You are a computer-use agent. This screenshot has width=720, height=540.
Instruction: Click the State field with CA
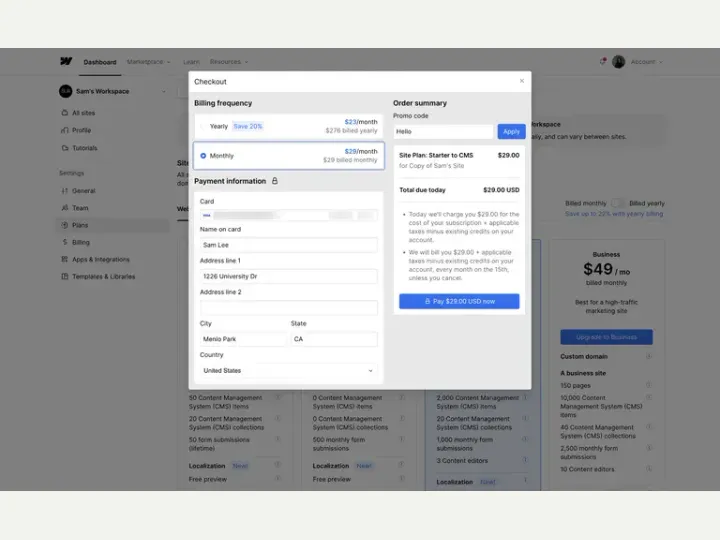(334, 339)
